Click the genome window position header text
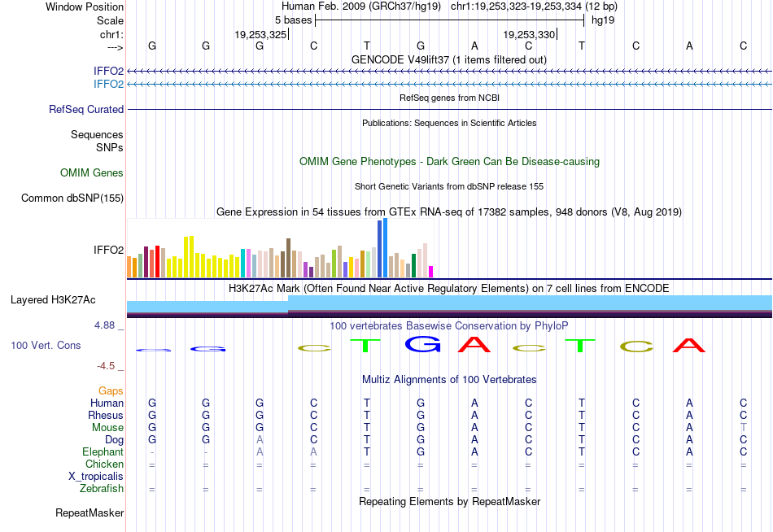 pos(449,7)
